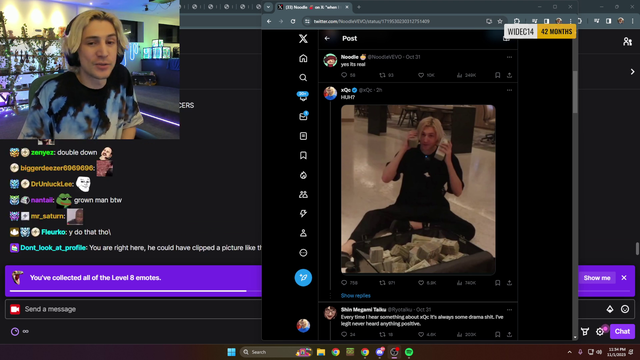Reload the twitter.com page
The image size is (640, 360).
(293, 21)
